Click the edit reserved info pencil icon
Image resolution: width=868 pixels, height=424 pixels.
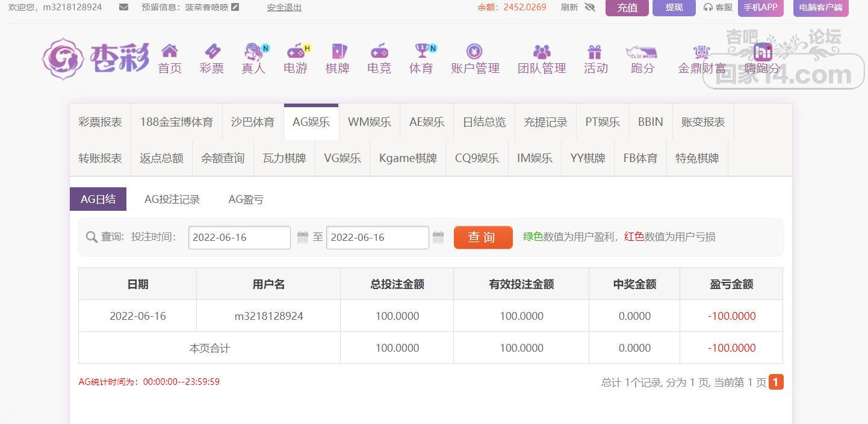pos(235,7)
